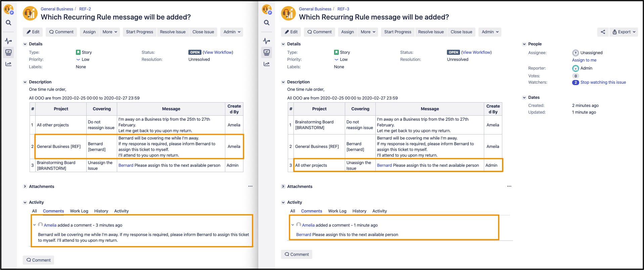Open the Export dropdown
Screen dimensions: 644x270
(624, 32)
